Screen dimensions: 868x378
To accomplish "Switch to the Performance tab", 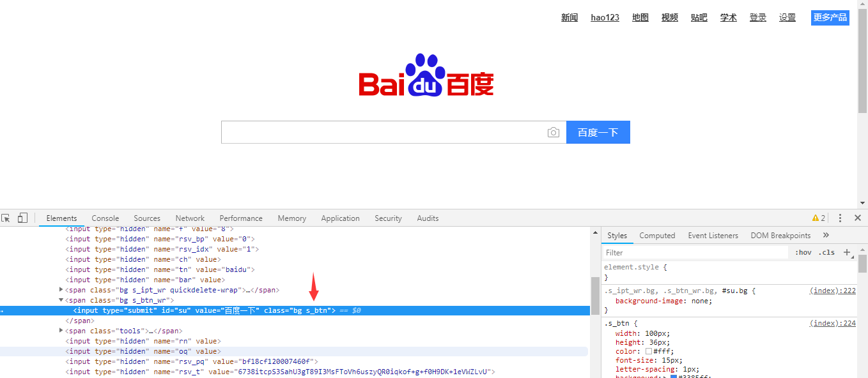I will [x=241, y=218].
